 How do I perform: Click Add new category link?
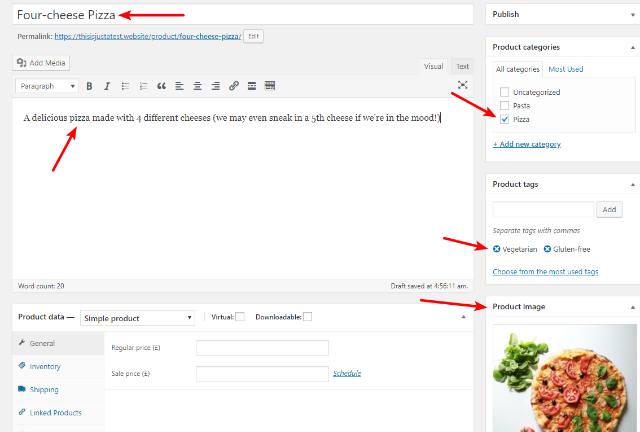tap(527, 144)
